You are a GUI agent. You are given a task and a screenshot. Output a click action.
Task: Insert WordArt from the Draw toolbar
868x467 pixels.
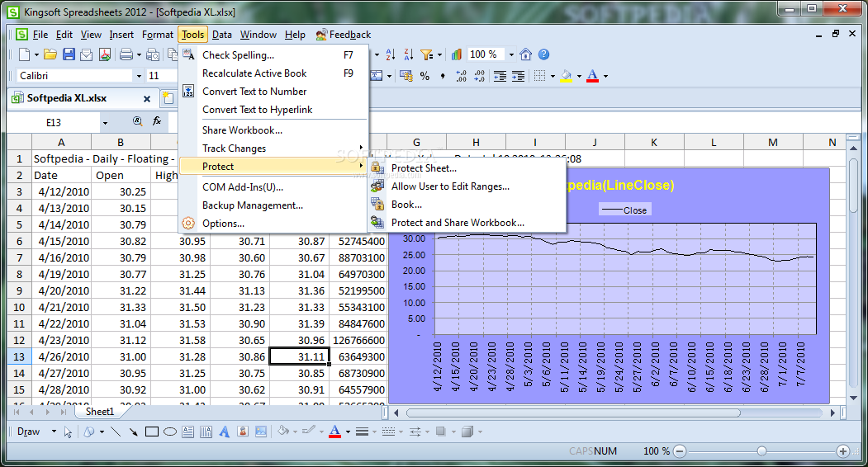point(224,432)
